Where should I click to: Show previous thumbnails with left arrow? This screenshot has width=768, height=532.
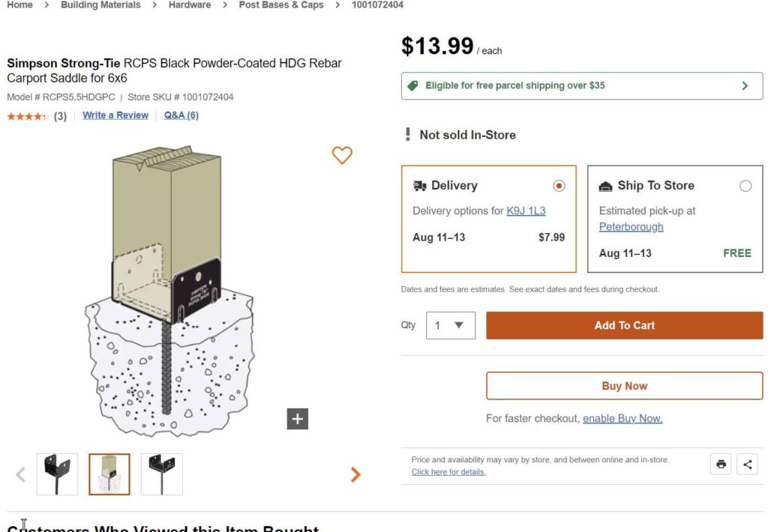[x=21, y=474]
